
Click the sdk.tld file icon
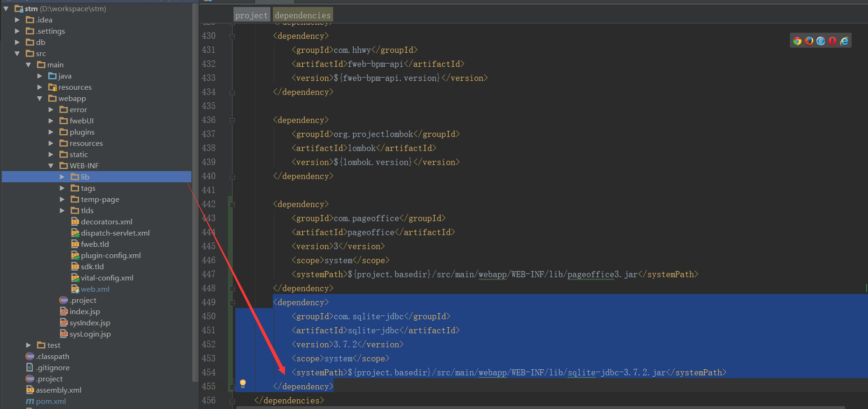coord(75,266)
